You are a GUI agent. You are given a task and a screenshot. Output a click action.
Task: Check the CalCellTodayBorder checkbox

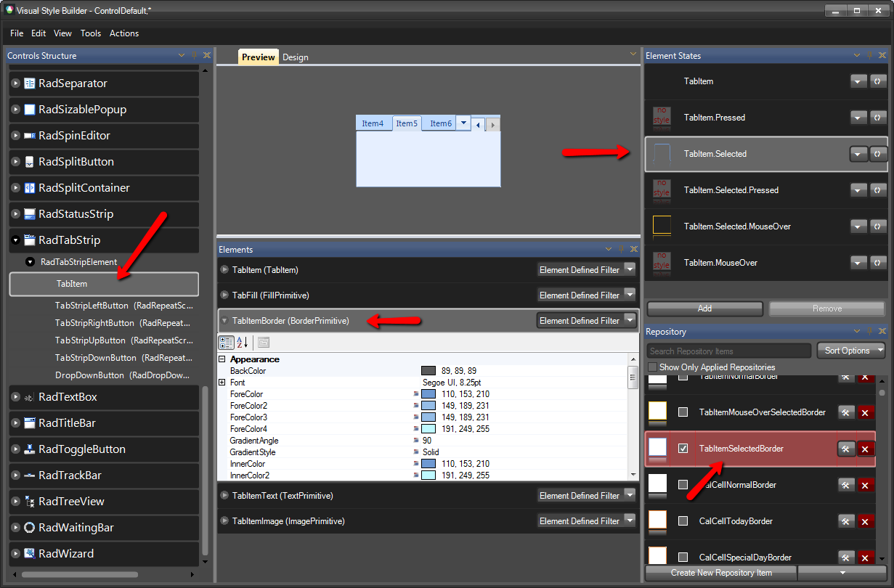point(683,521)
